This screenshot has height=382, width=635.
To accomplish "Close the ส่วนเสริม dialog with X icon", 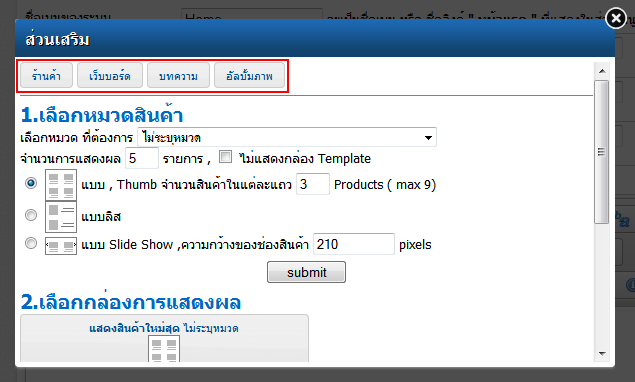I will tap(616, 18).
